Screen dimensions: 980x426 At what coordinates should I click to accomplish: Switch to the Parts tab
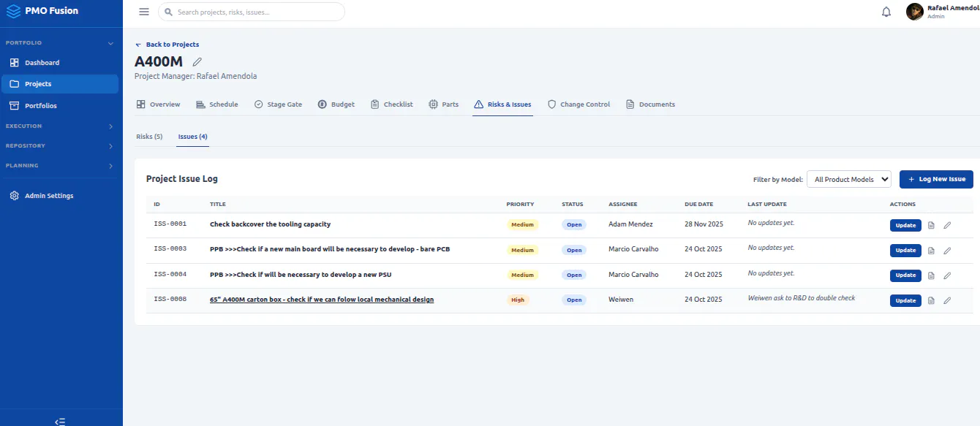coord(444,104)
